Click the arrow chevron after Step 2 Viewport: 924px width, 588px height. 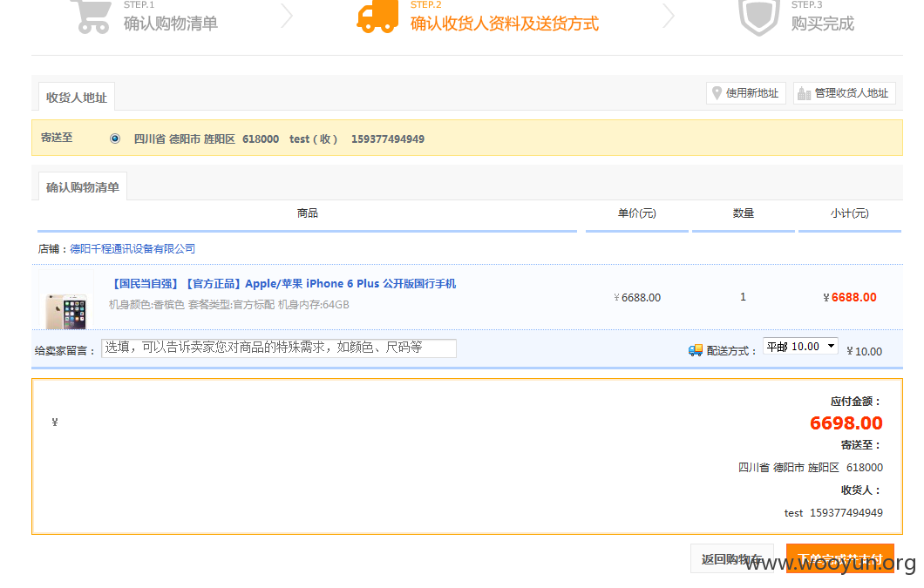pos(669,16)
